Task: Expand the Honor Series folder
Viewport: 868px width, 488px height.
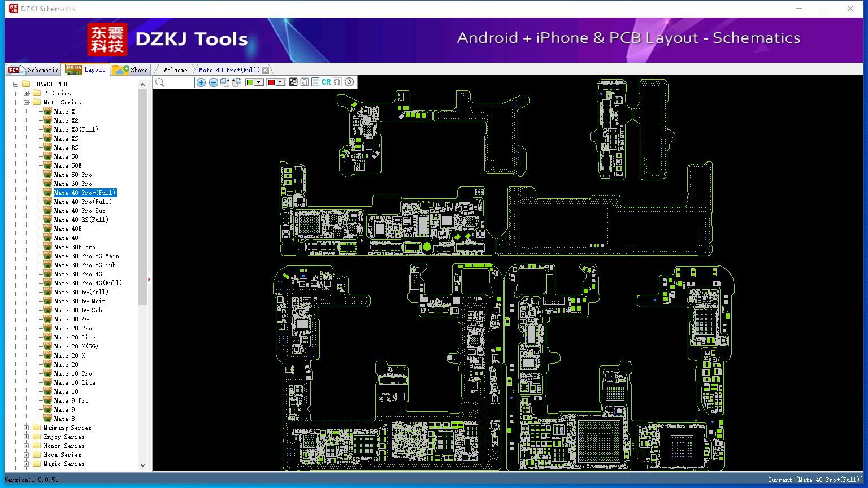Action: pyautogui.click(x=27, y=446)
